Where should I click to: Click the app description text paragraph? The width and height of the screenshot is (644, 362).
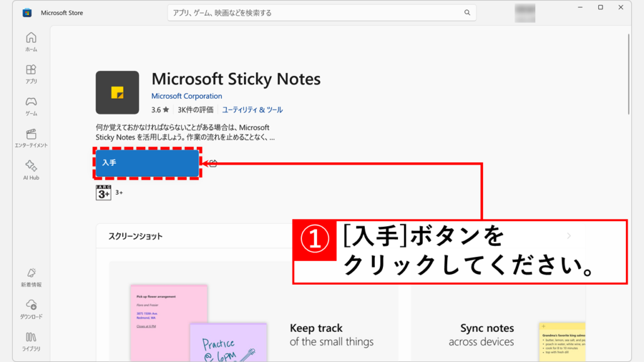click(186, 132)
